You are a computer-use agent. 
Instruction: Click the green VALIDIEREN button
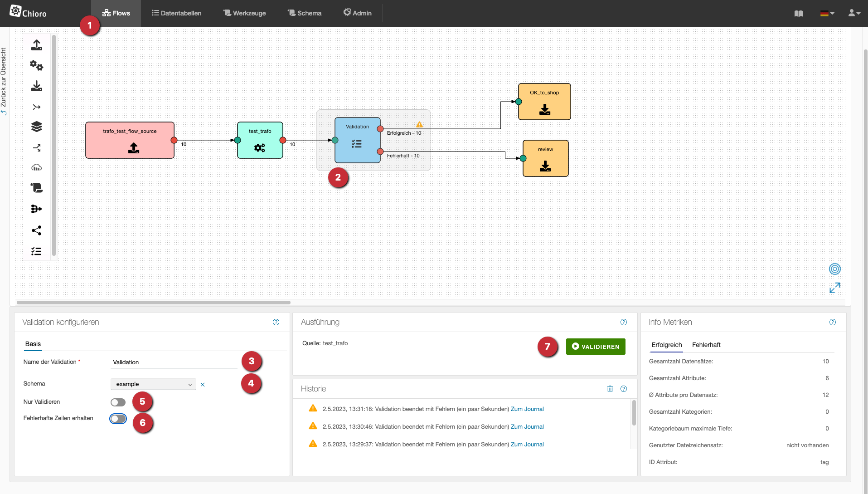pos(596,347)
